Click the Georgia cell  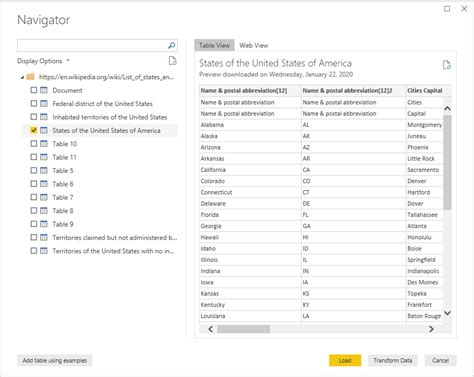click(250, 226)
